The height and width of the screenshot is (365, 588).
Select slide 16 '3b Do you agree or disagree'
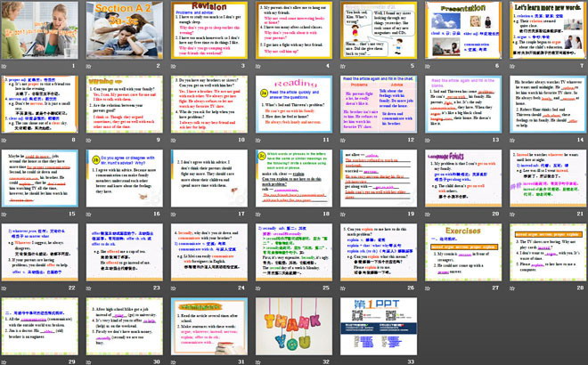tap(125, 178)
